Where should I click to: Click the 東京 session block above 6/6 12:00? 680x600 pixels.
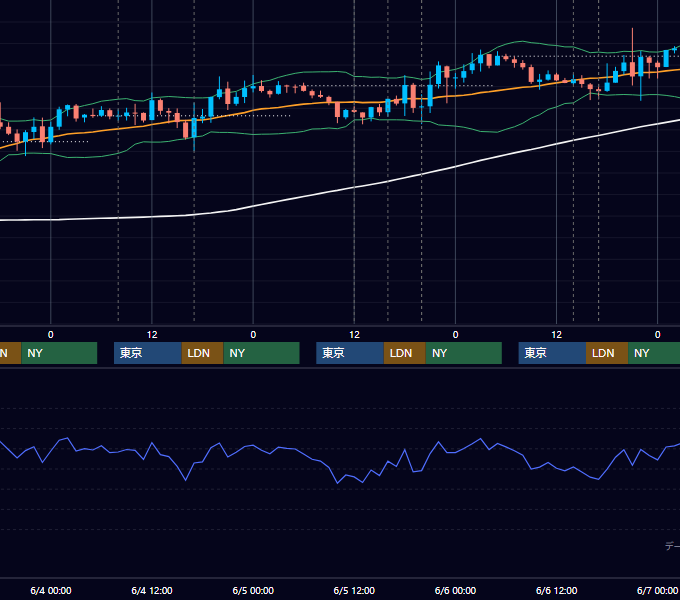click(552, 353)
